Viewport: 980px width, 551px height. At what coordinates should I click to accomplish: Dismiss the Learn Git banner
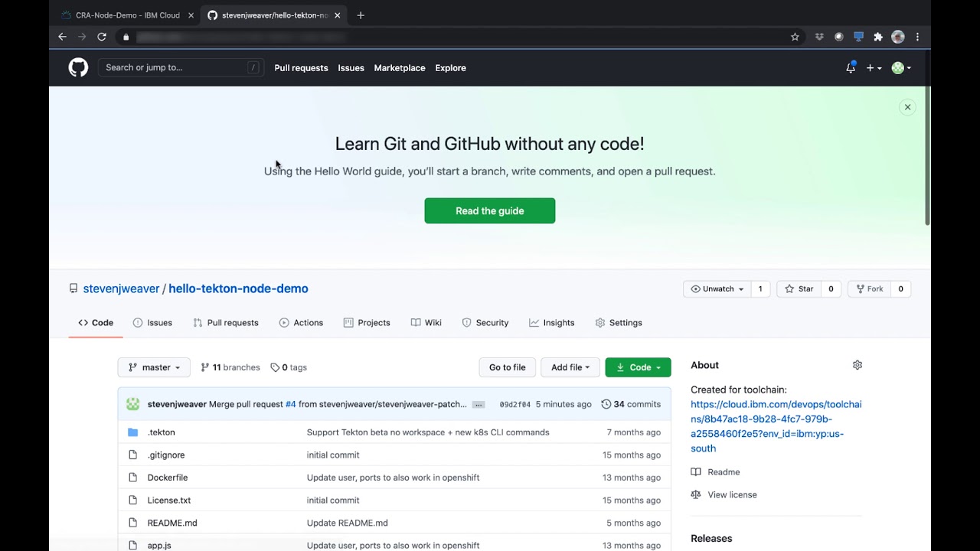coord(907,107)
